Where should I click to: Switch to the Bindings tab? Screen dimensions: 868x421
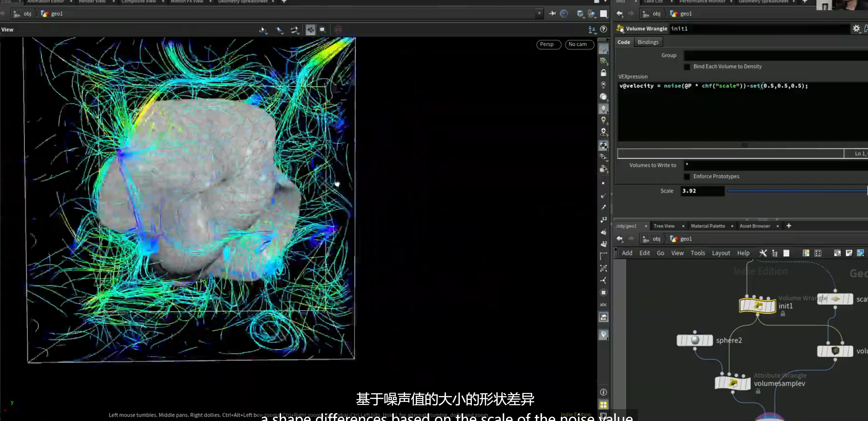[x=648, y=42]
